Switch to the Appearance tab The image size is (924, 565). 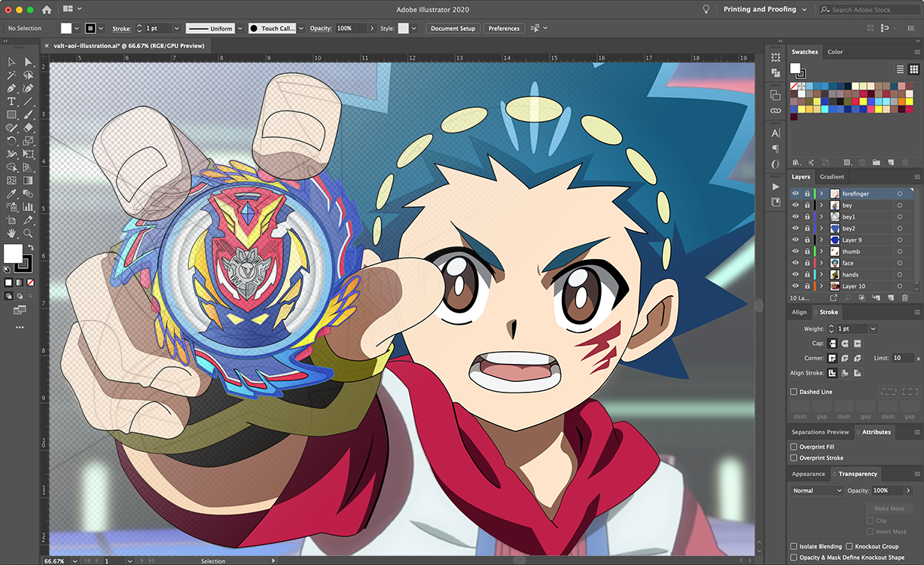808,474
